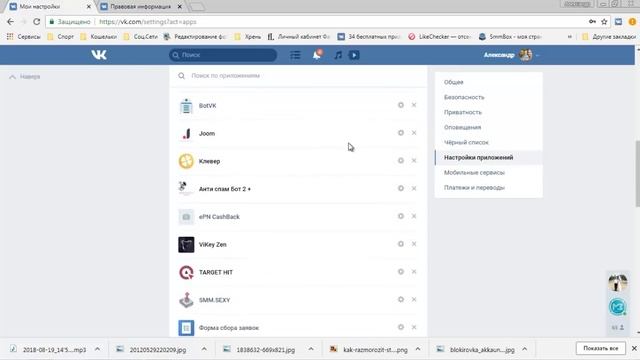Image resolution: width=640 pixels, height=360 pixels.
Task: Open the notifications bell
Action: coord(317,55)
